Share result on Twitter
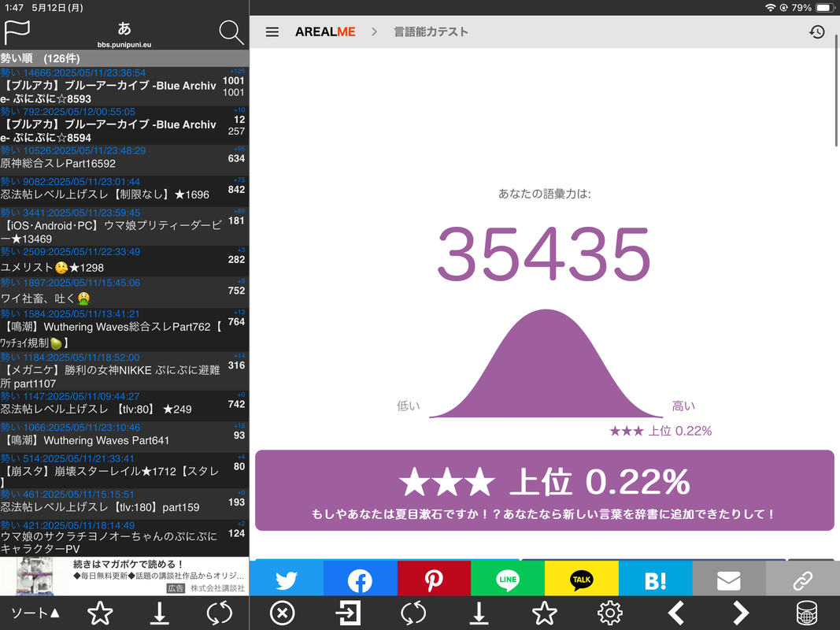The width and height of the screenshot is (840, 630). (286, 580)
